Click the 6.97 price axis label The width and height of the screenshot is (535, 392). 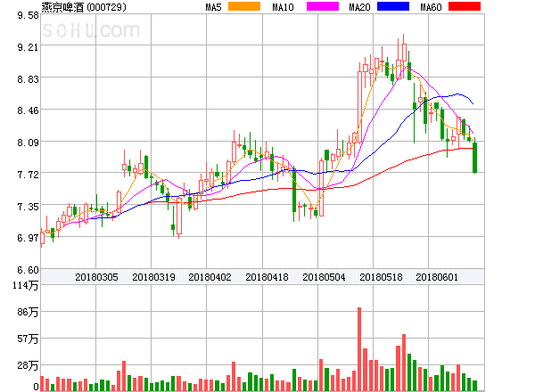click(28, 238)
